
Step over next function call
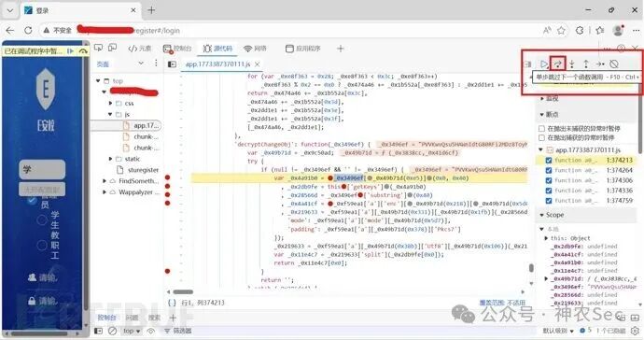pyautogui.click(x=558, y=64)
